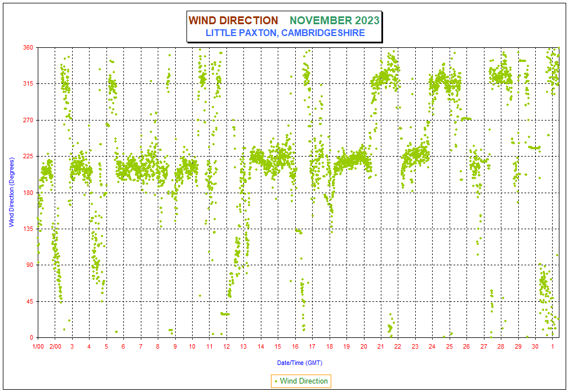
Task: Select date tick label 10
Action: 192,346
